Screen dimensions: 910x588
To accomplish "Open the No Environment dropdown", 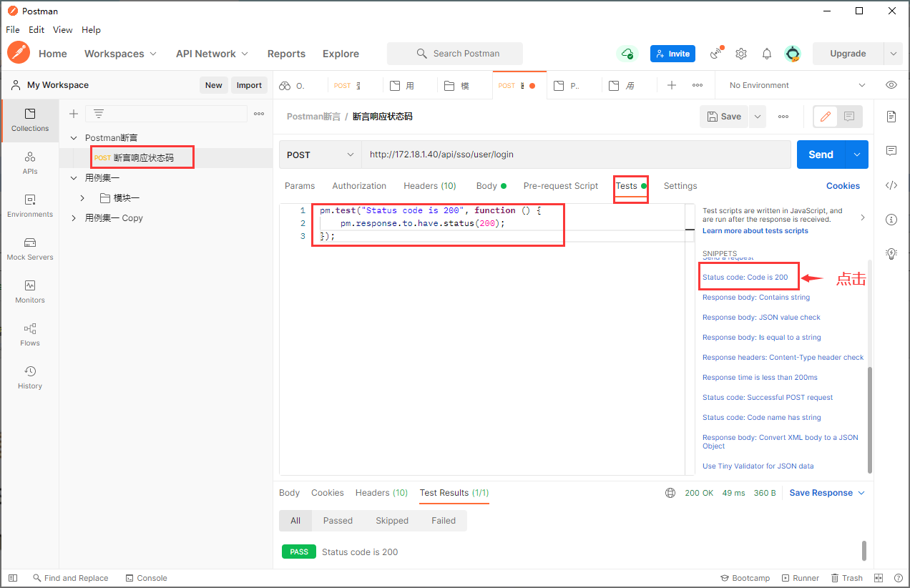I will [796, 85].
